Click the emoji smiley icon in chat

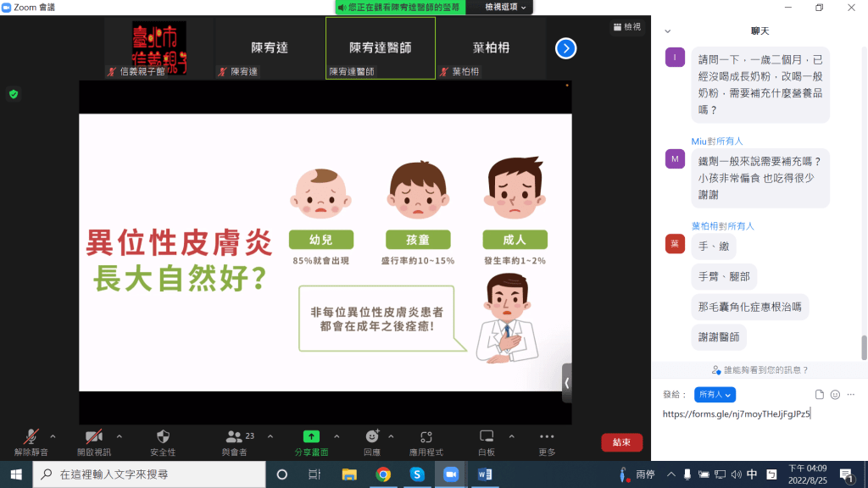835,395
